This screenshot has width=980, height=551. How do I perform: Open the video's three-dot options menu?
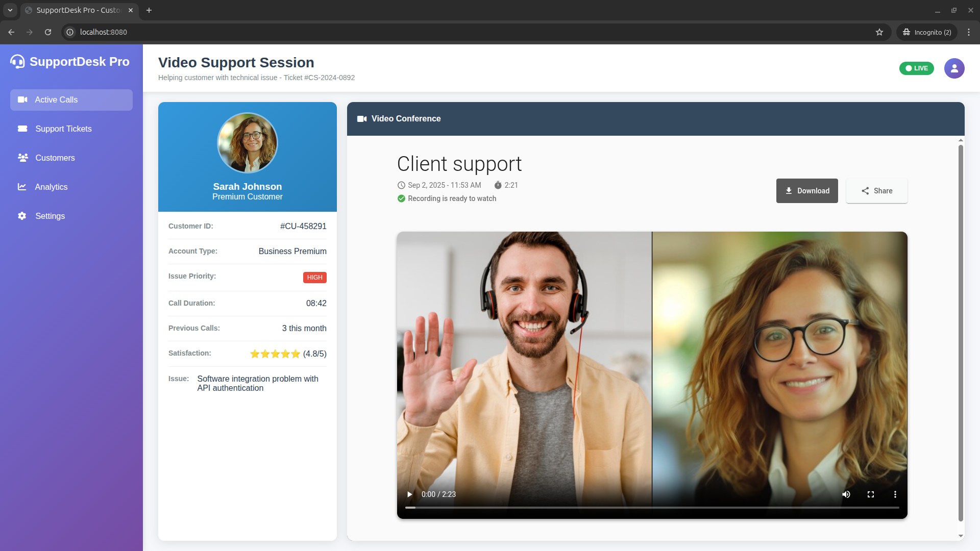895,494
